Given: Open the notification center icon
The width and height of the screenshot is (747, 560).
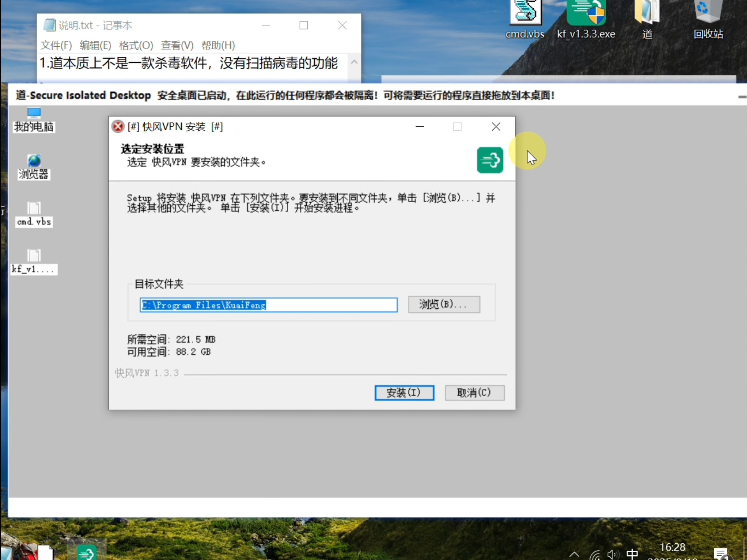Looking at the screenshot, I should point(721,553).
